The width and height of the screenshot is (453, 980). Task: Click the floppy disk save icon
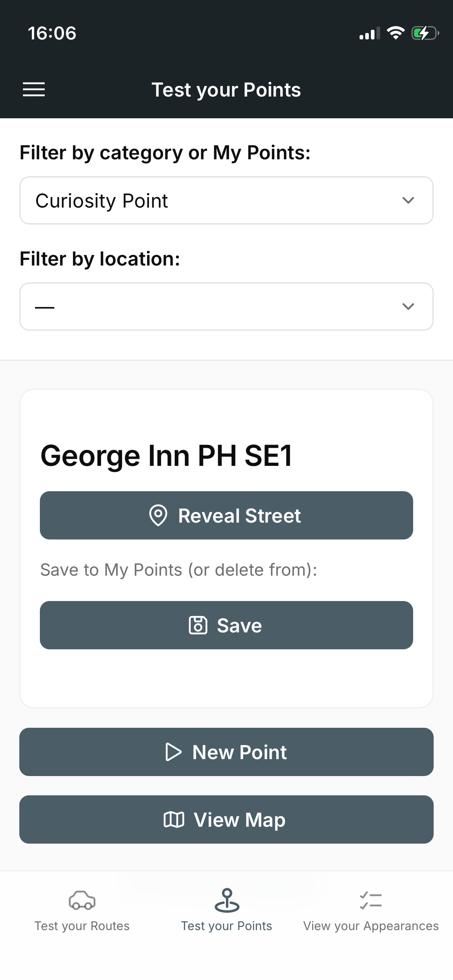[198, 625]
